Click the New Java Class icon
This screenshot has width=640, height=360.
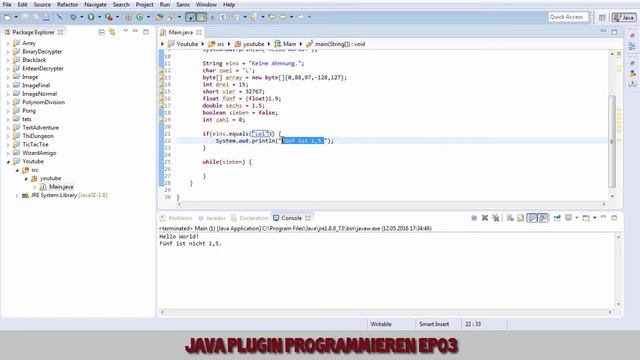coord(140,17)
